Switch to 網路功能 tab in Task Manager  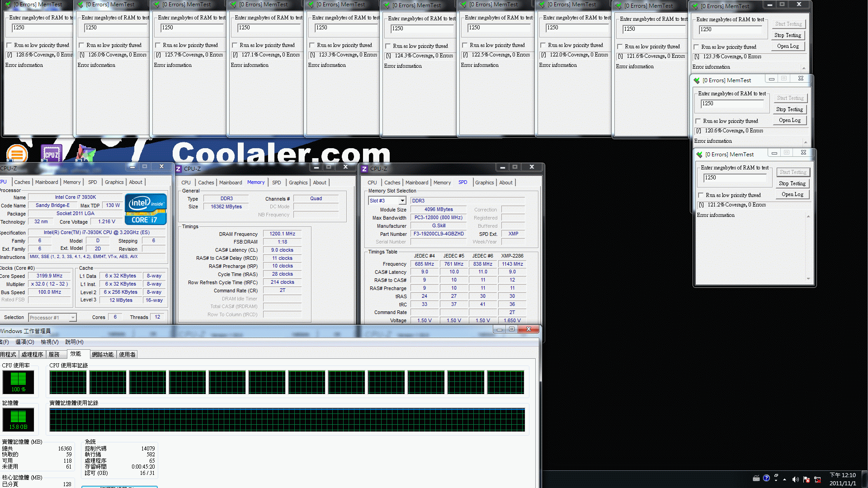(x=103, y=355)
